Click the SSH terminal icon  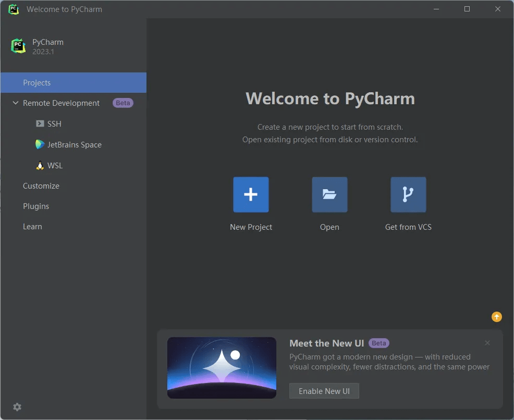[40, 123]
